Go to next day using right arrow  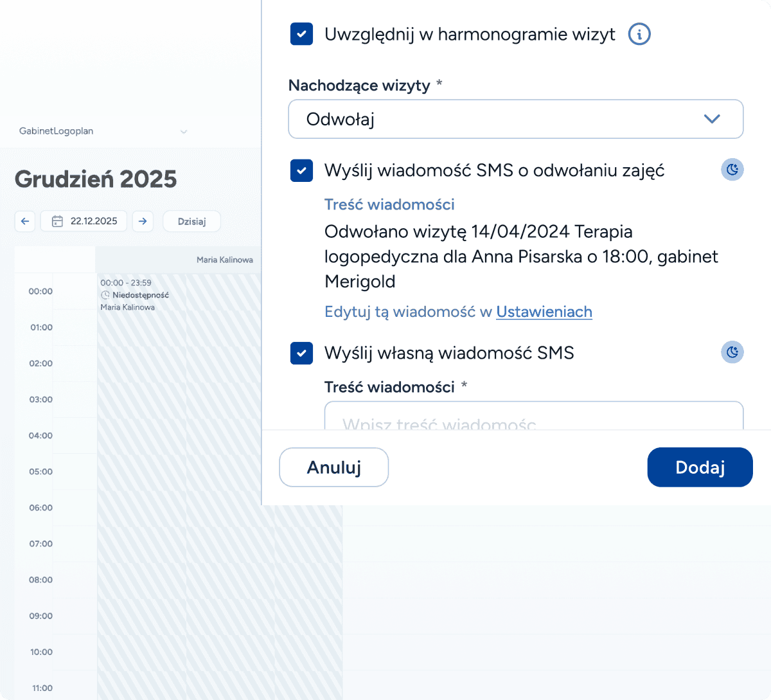tap(143, 221)
